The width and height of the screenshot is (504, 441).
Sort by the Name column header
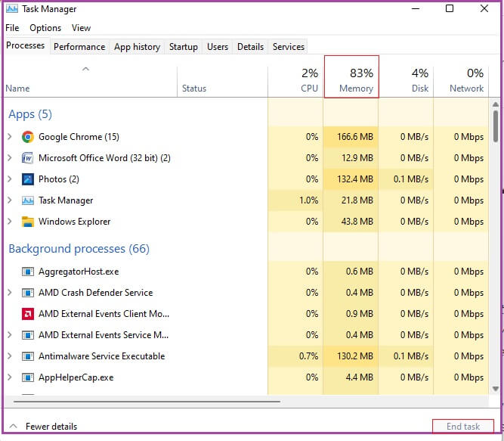coord(91,82)
